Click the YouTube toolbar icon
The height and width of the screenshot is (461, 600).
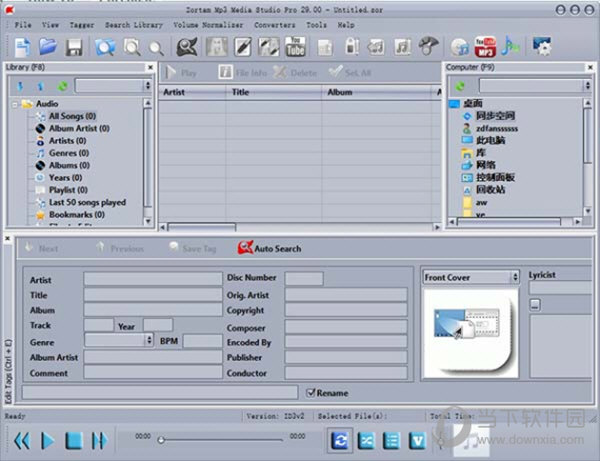coord(295,46)
